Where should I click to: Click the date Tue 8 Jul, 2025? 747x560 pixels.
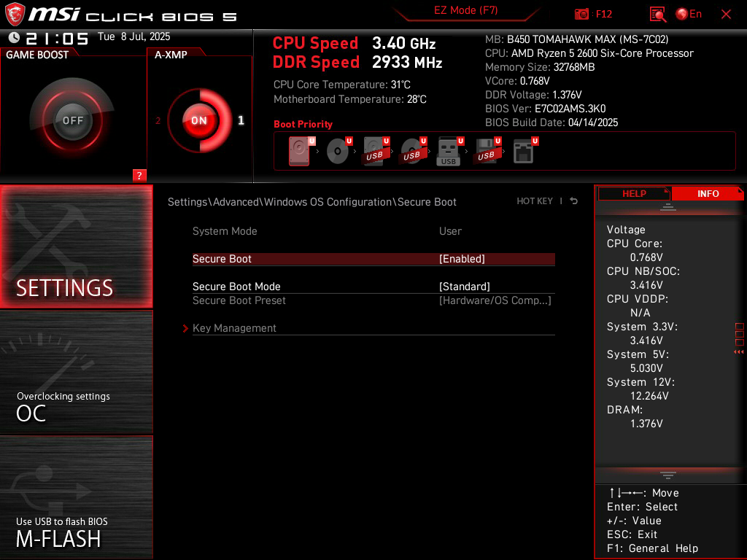(134, 36)
